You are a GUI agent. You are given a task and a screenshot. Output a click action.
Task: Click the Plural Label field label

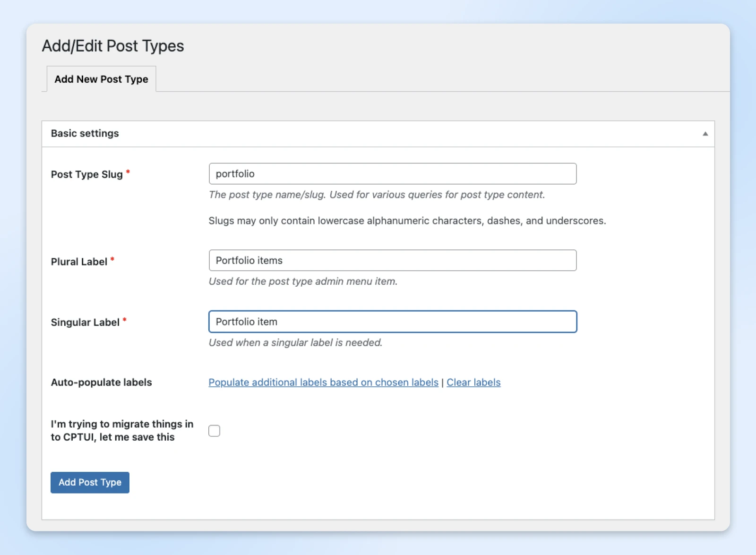(79, 262)
